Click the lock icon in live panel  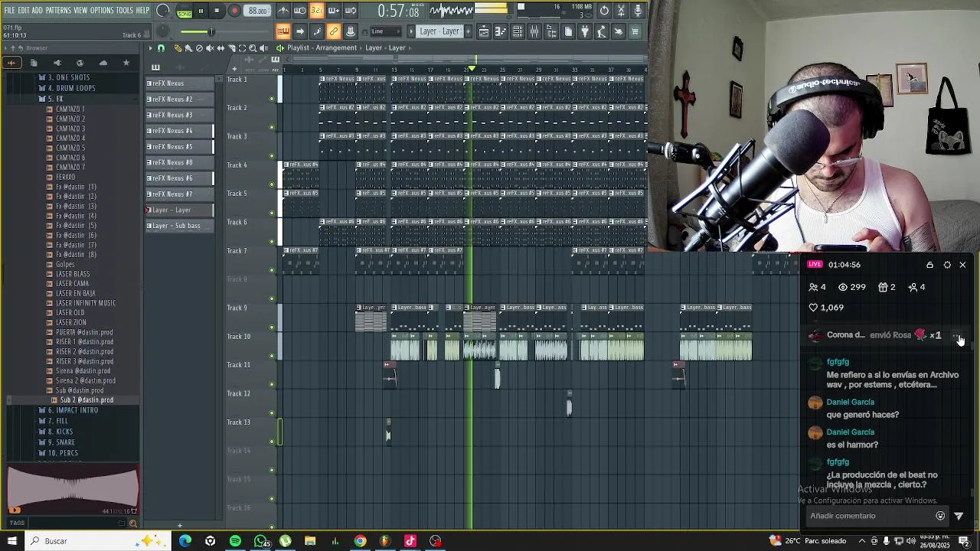pos(929,265)
